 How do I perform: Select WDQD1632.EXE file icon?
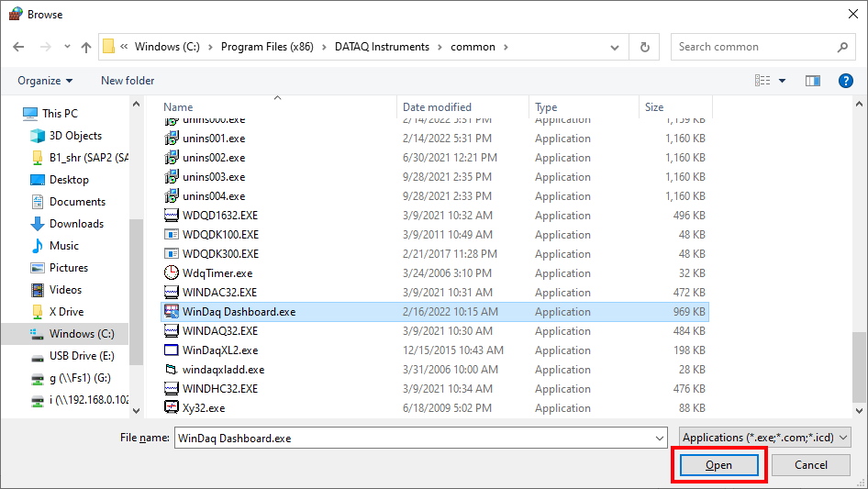click(172, 216)
